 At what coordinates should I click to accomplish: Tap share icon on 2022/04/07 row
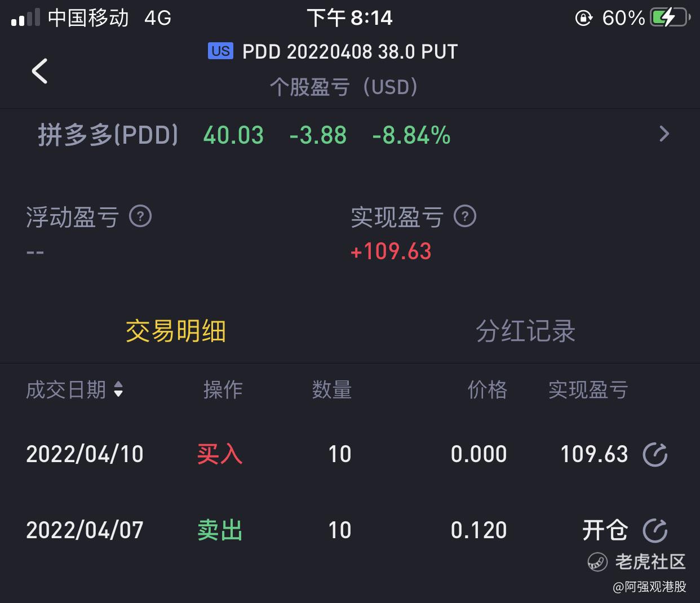tap(655, 530)
